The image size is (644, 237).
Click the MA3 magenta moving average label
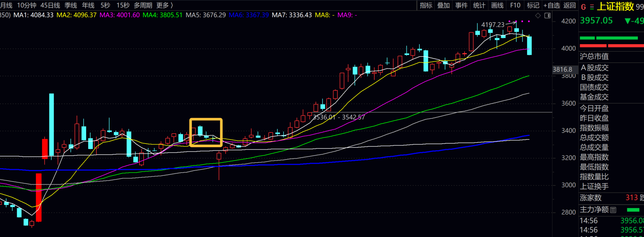pos(119,15)
